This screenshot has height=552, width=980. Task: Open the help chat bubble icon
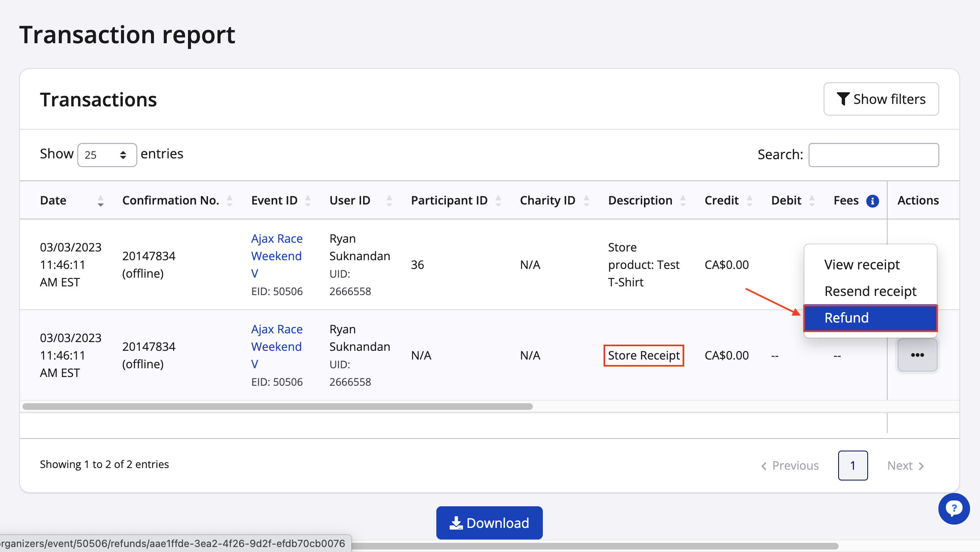953,508
